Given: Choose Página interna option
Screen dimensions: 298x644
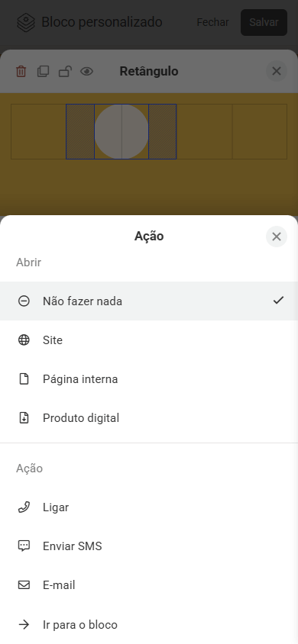Looking at the screenshot, I should coord(149,378).
